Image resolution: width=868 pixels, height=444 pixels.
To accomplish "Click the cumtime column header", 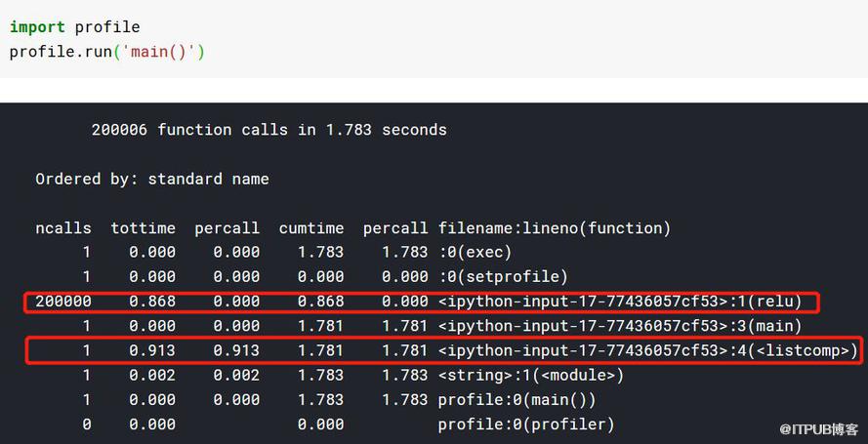I will point(311,228).
